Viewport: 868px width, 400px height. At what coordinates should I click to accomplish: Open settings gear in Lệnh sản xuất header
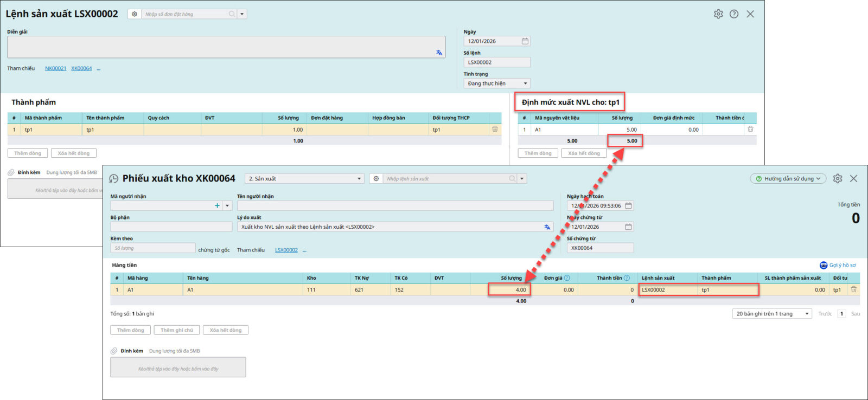(718, 14)
